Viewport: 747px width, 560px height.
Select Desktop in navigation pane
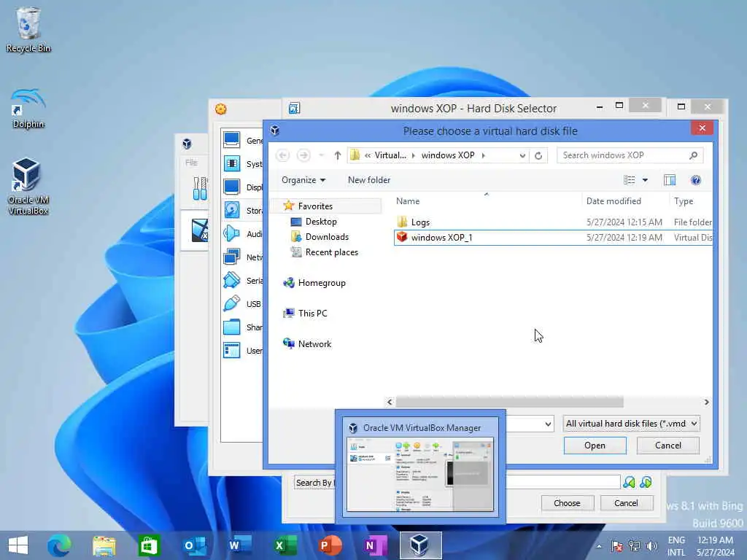[321, 222]
